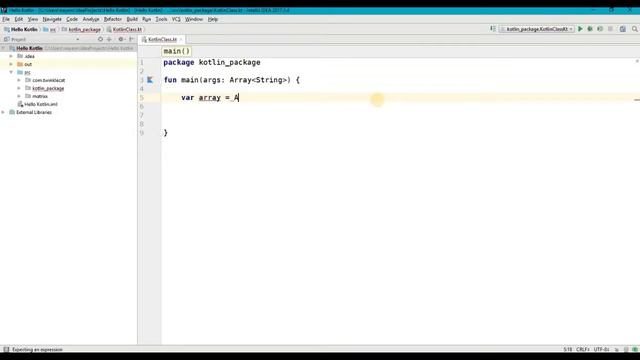Click the Hello Kotlin.iml file icon
This screenshot has width=640, height=360.
click(x=20, y=104)
